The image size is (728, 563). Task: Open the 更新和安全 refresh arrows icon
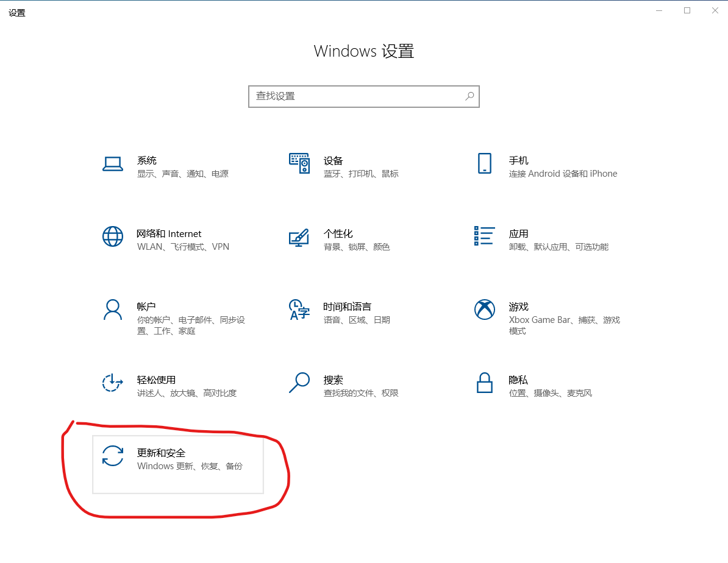112,456
